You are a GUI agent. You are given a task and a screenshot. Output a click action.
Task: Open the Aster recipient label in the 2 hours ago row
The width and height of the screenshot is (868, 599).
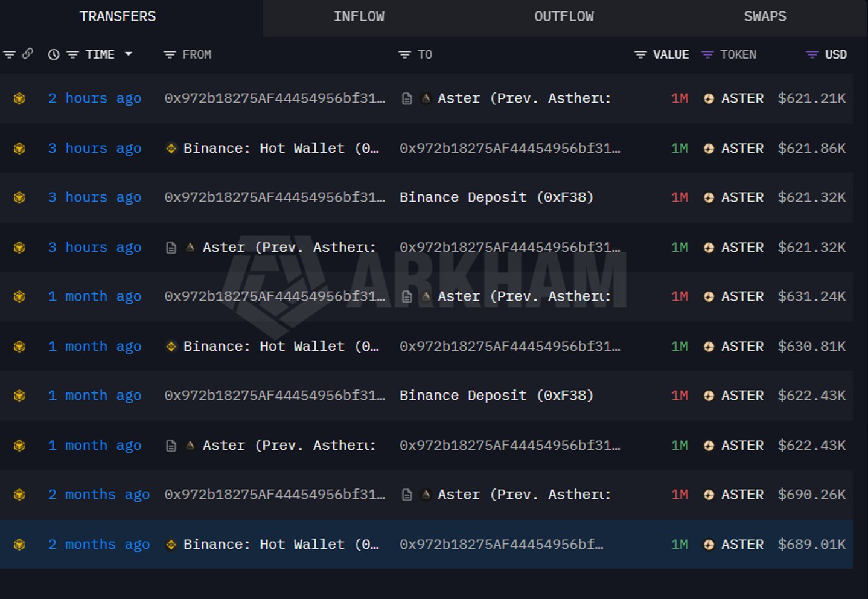click(524, 98)
